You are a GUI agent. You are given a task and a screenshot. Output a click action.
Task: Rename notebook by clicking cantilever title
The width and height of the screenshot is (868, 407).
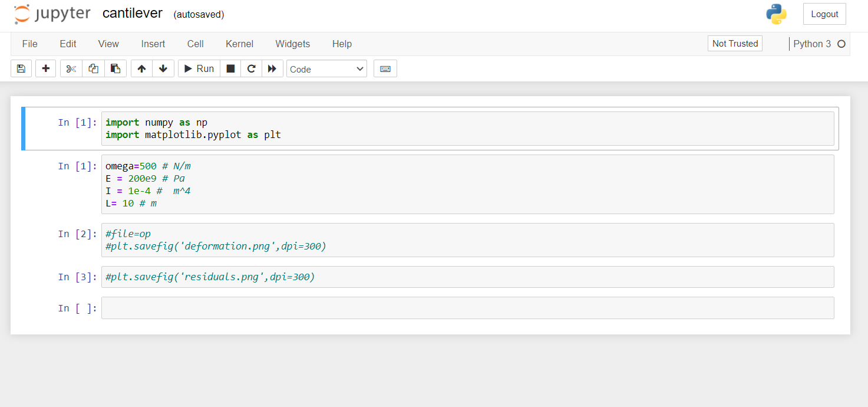click(132, 14)
